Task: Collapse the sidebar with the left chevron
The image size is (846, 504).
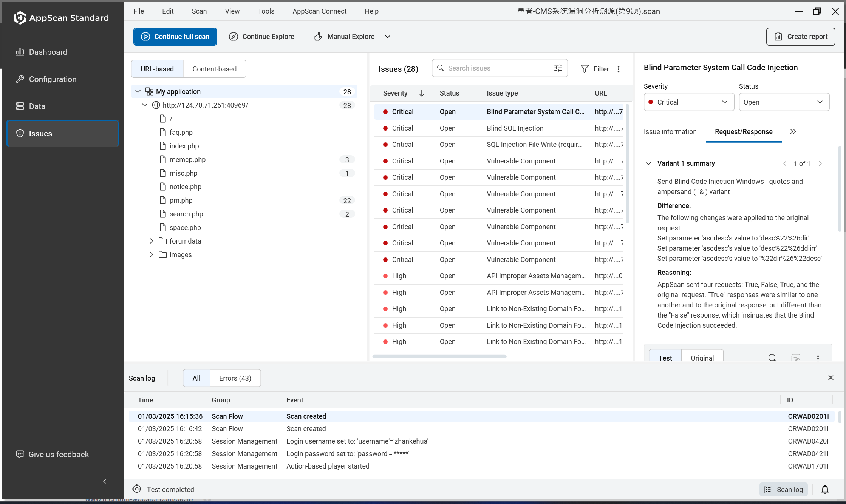Action: point(105,481)
